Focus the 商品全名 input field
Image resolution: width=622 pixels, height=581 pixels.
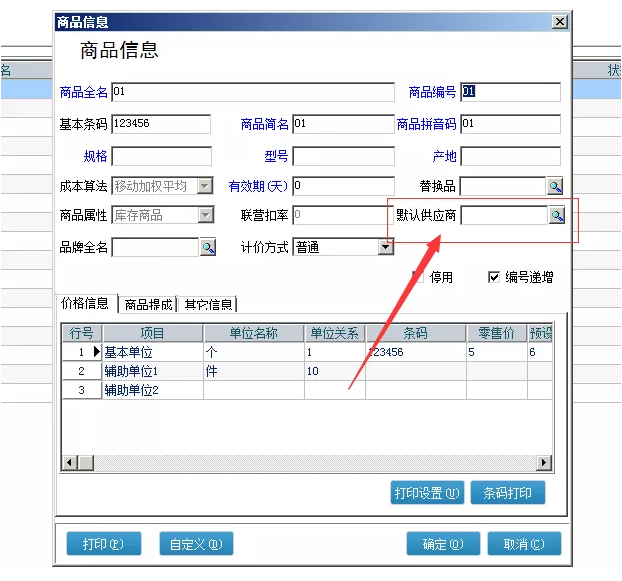[x=253, y=92]
